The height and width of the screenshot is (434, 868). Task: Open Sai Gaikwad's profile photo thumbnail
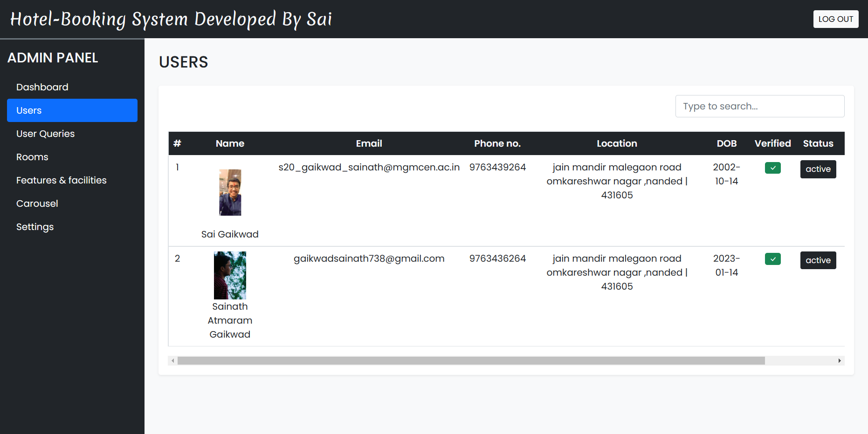230,192
